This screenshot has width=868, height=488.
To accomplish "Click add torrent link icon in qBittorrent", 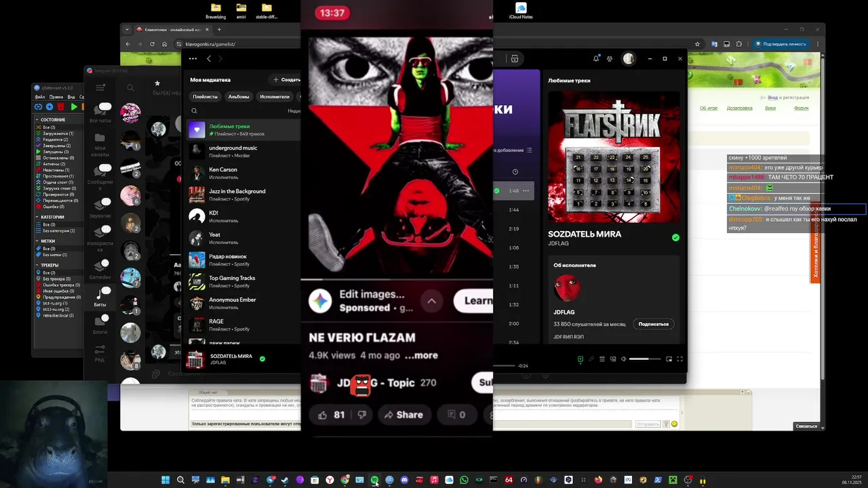I will pyautogui.click(x=38, y=107).
